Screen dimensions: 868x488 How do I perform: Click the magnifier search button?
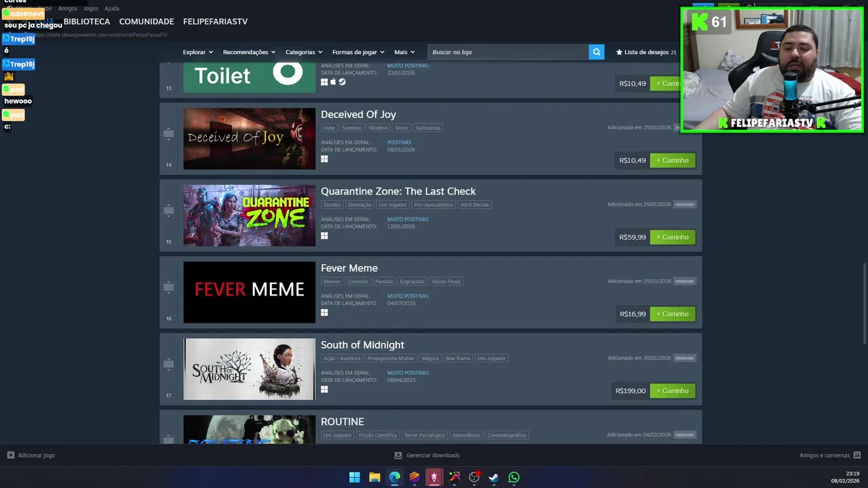(596, 52)
